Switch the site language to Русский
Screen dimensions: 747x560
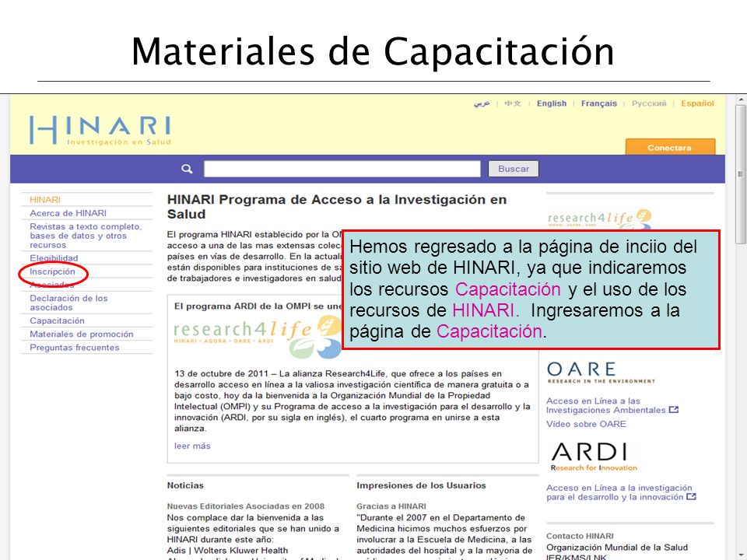(649, 103)
